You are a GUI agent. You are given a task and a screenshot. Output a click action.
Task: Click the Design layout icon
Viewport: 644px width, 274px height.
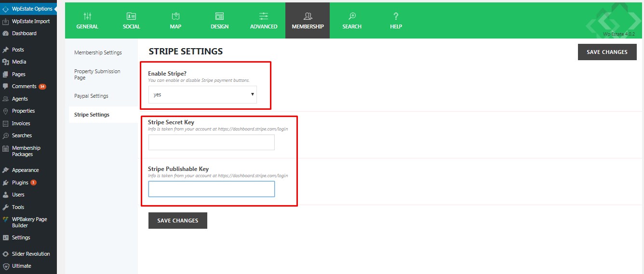click(219, 16)
